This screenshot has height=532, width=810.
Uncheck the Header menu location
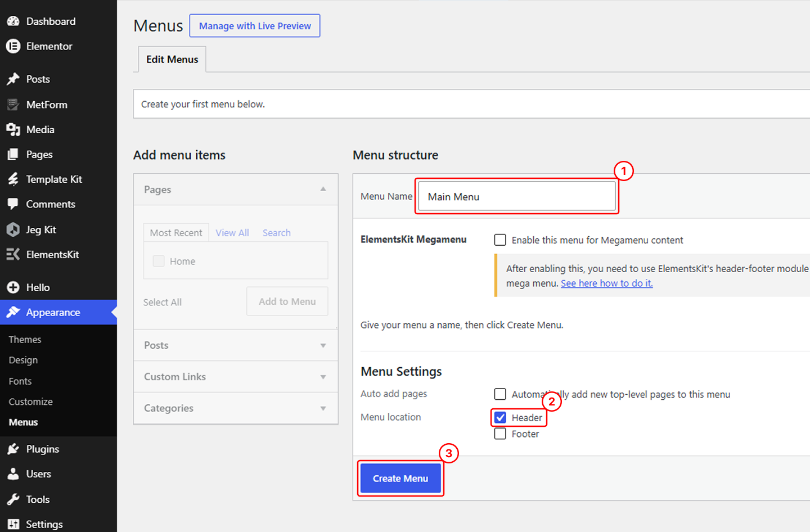point(500,417)
